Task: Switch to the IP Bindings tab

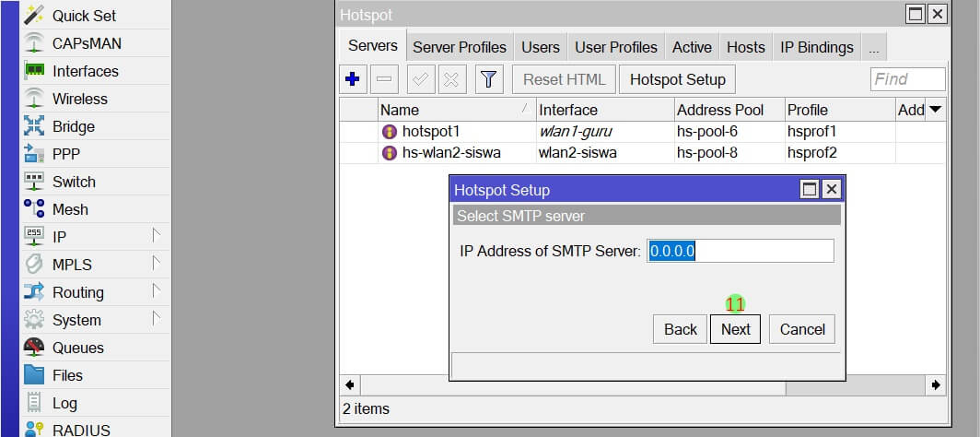Action: pyautogui.click(x=816, y=47)
